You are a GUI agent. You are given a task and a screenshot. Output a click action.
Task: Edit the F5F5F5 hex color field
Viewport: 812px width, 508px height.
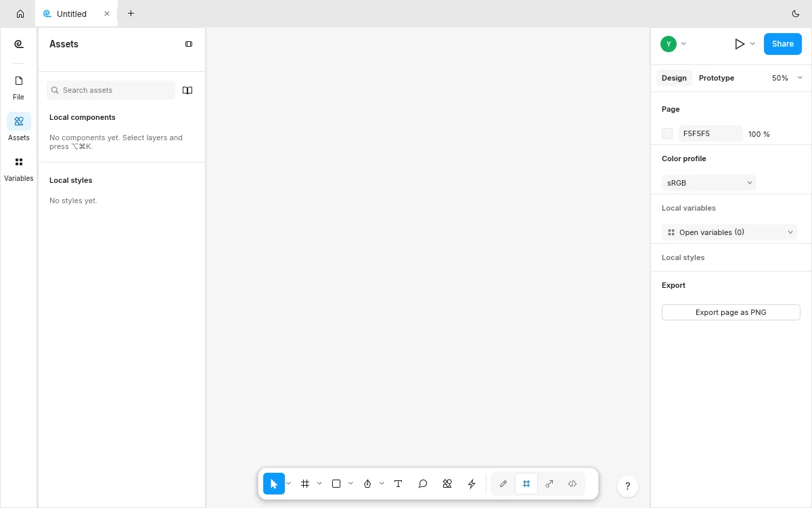pos(710,134)
